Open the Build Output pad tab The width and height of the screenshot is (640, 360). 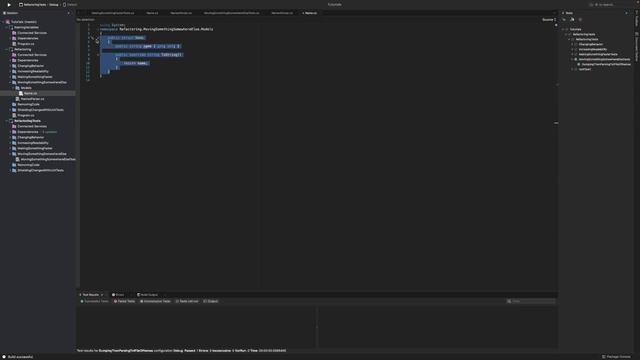pyautogui.click(x=147, y=295)
